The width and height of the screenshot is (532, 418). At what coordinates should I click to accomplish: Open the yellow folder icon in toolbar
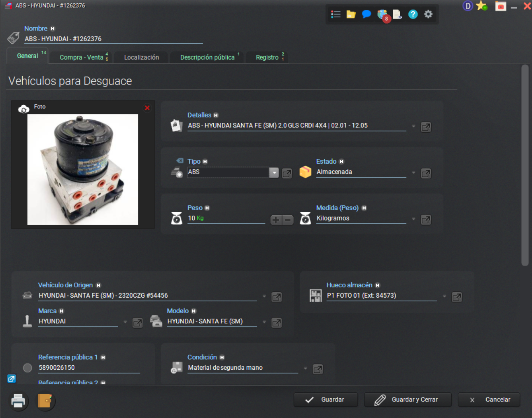(x=351, y=14)
